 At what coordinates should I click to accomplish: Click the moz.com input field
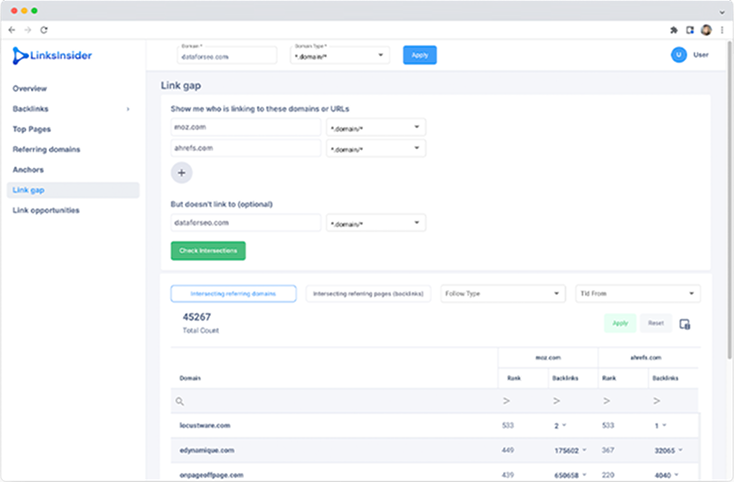[x=246, y=127]
